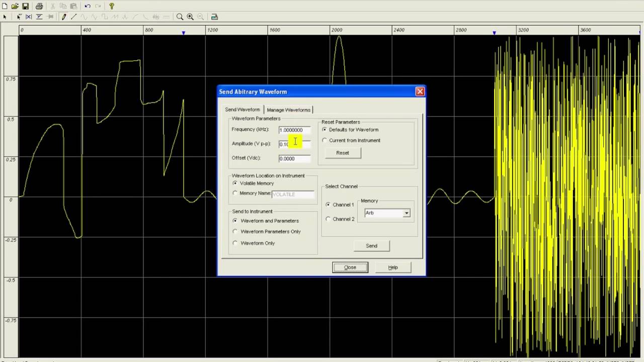
Task: Switch to the Send Waveform tab
Action: pyautogui.click(x=243, y=110)
